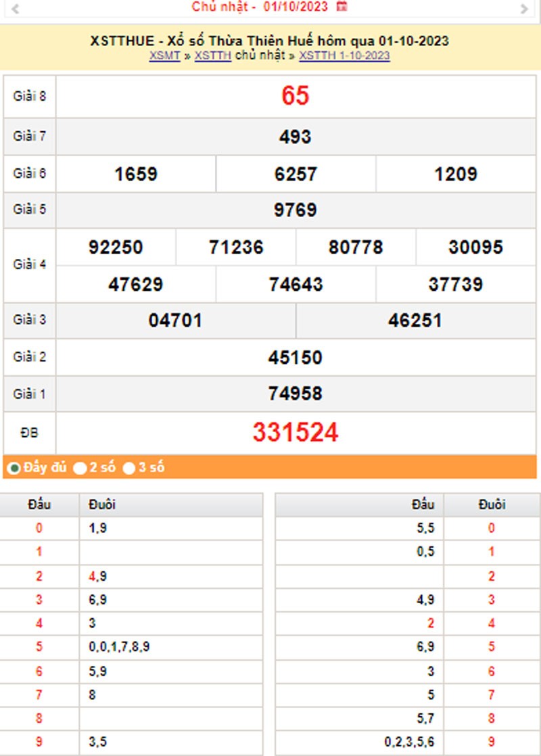
Task: Open the calendar date picker icon
Action: [x=342, y=7]
